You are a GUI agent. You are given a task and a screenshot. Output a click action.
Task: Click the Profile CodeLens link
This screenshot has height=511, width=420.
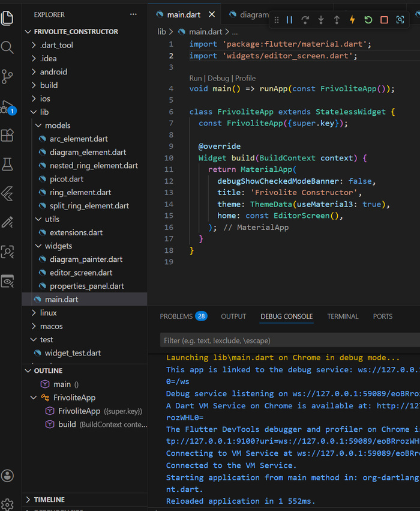pos(245,78)
